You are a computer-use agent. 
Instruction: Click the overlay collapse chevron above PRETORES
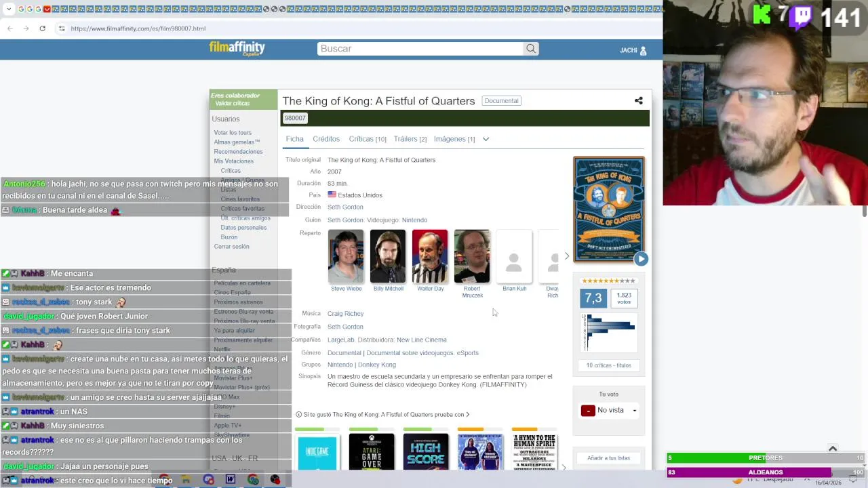coord(833,449)
